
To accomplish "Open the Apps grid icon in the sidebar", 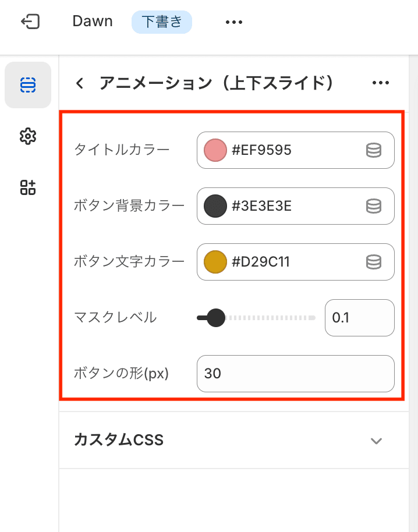I will point(28,187).
